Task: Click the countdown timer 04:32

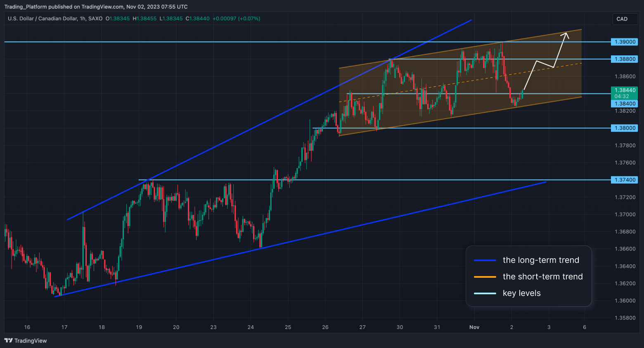Action: click(622, 96)
